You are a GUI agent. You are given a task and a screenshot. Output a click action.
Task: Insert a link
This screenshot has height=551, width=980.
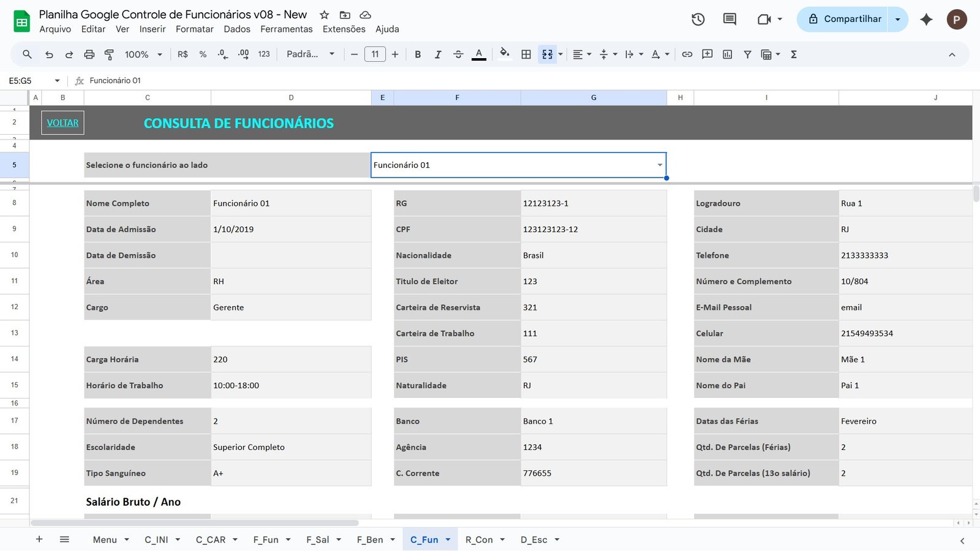coord(687,54)
